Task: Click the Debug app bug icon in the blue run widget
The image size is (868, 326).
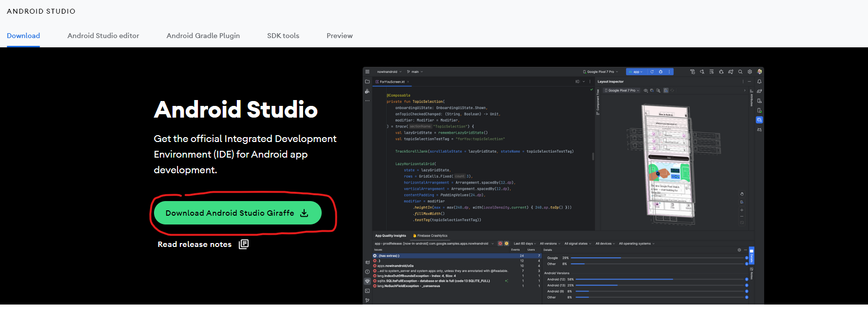Action: point(660,72)
